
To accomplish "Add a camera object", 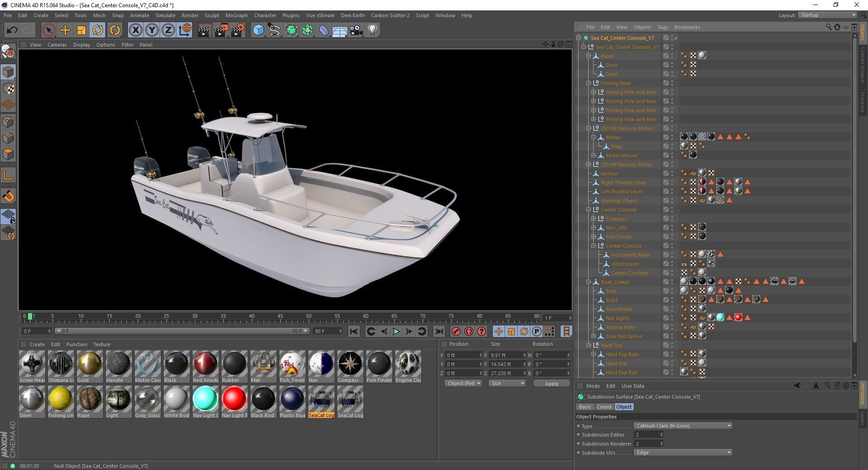I will click(x=356, y=30).
